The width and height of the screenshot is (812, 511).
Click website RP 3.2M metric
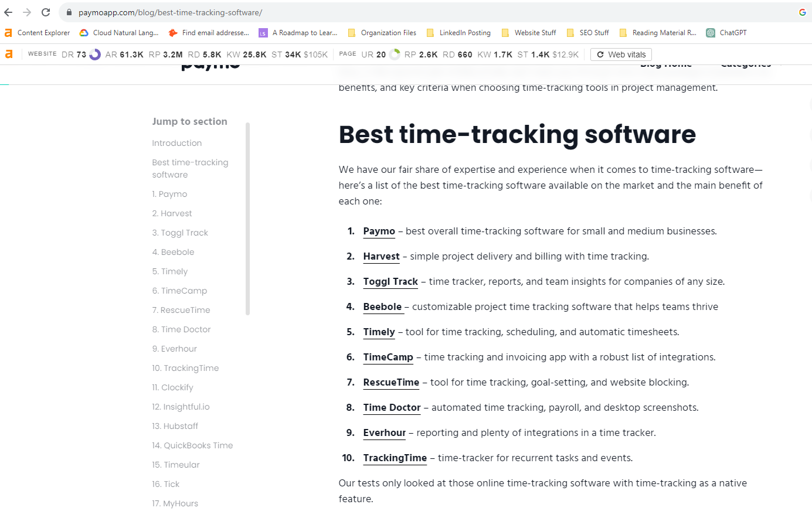pos(166,54)
